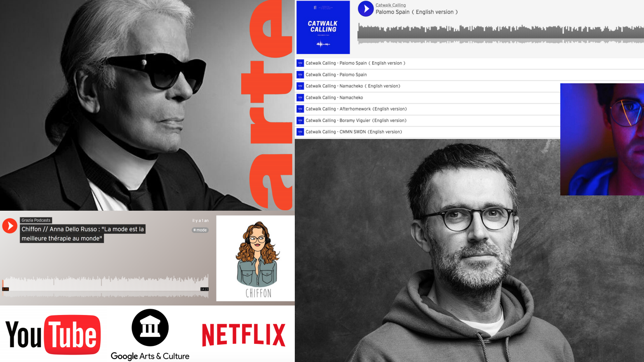
Task: Click the Google Arts & Culture logo
Action: pyautogui.click(x=150, y=335)
